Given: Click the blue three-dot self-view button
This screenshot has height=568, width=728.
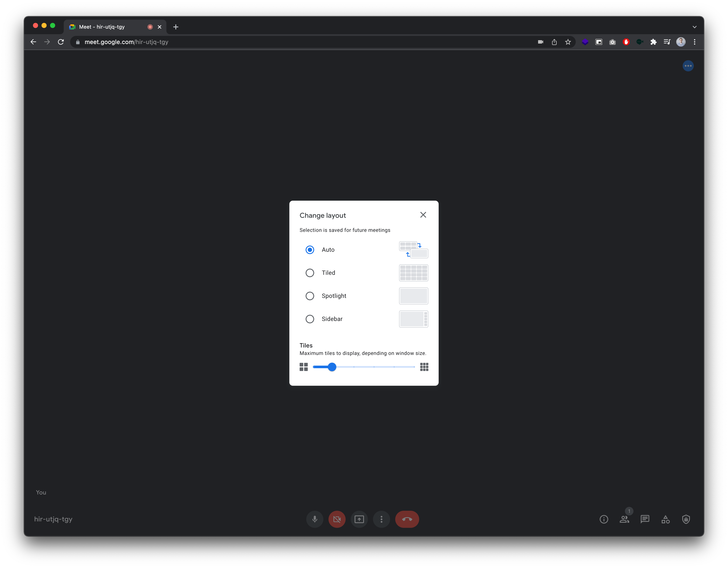Looking at the screenshot, I should [x=688, y=66].
